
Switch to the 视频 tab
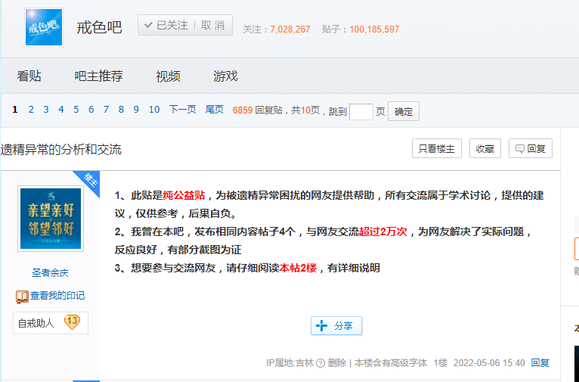click(x=168, y=76)
